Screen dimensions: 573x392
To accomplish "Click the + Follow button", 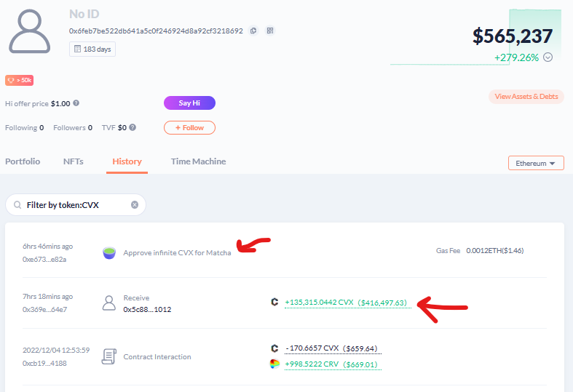I will click(x=189, y=128).
